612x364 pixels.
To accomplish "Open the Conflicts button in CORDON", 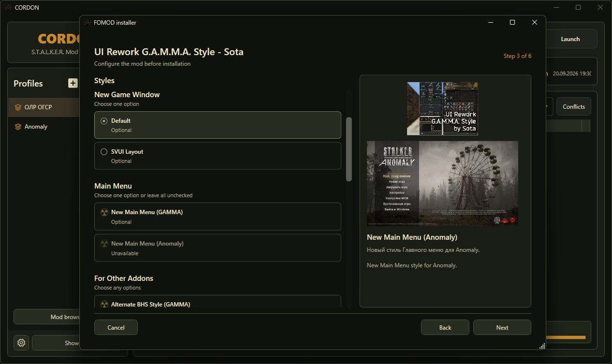I will (x=574, y=107).
